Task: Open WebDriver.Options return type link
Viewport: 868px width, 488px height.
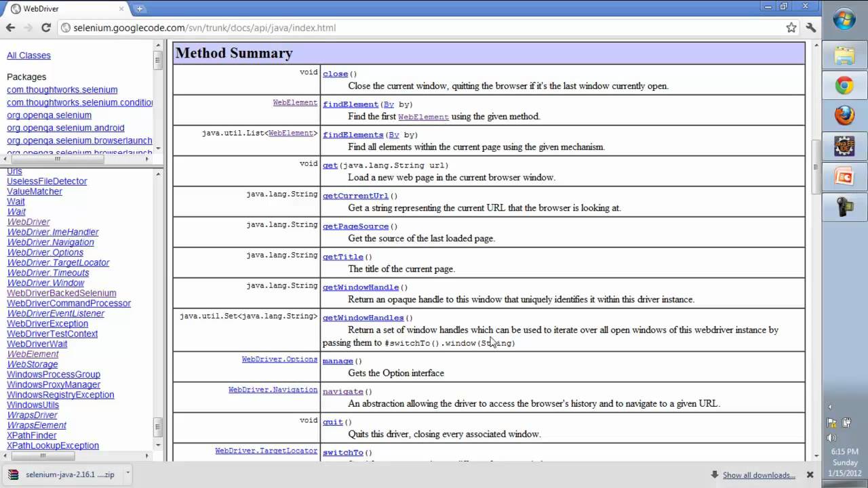Action: (x=279, y=359)
